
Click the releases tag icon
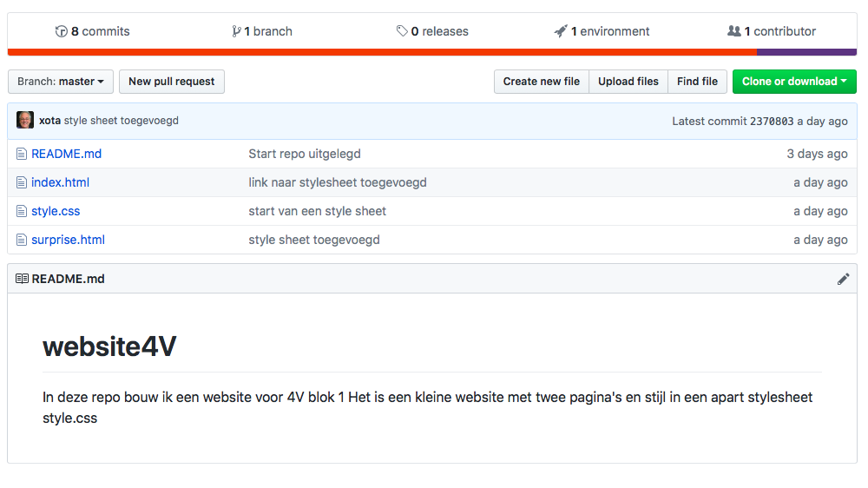402,31
